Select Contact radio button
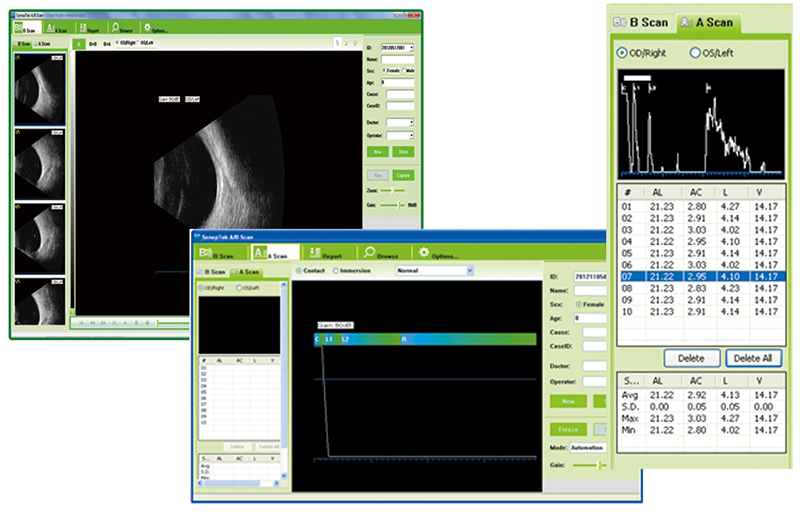Viewport: 800px width, 512px height. 299,271
